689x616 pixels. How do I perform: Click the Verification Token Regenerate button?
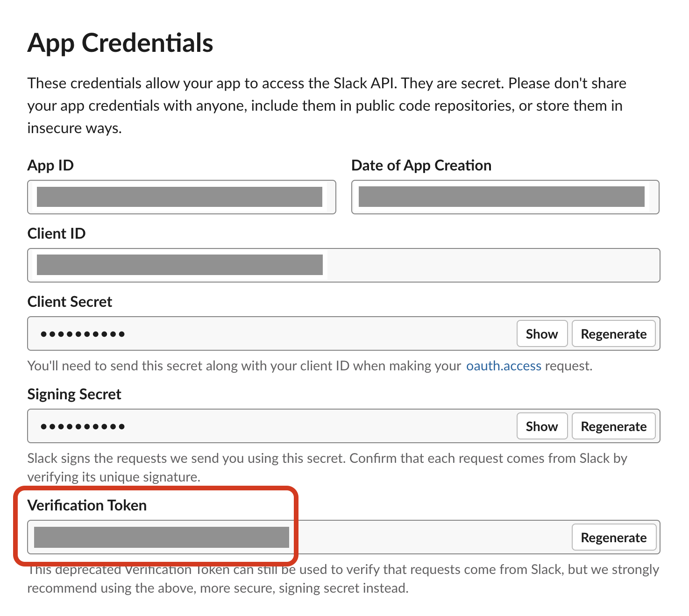coord(614,537)
